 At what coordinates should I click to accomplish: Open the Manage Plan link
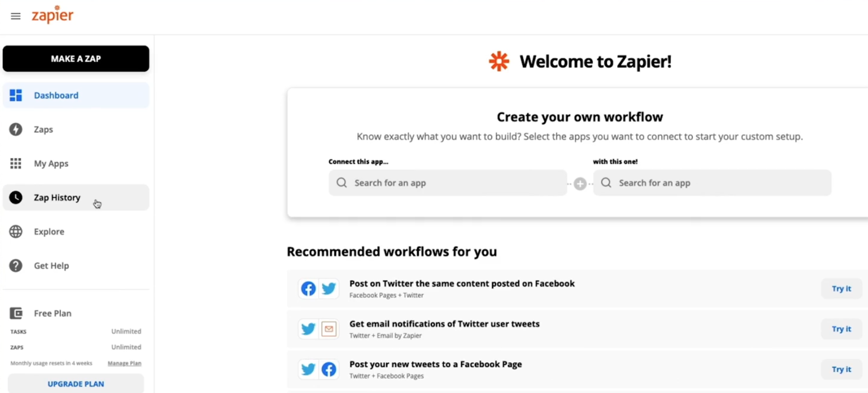coord(124,363)
